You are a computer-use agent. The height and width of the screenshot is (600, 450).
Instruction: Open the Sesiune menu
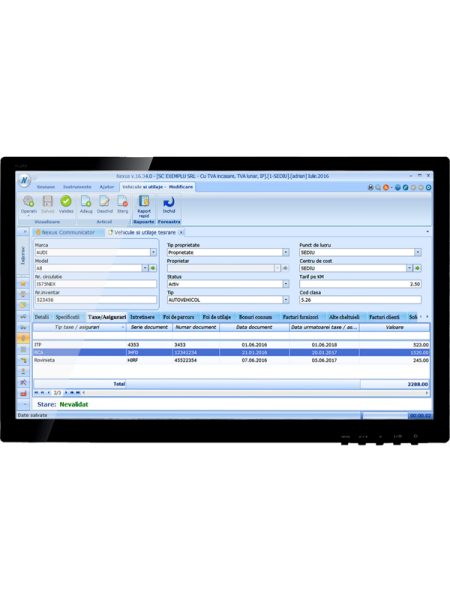(x=46, y=187)
